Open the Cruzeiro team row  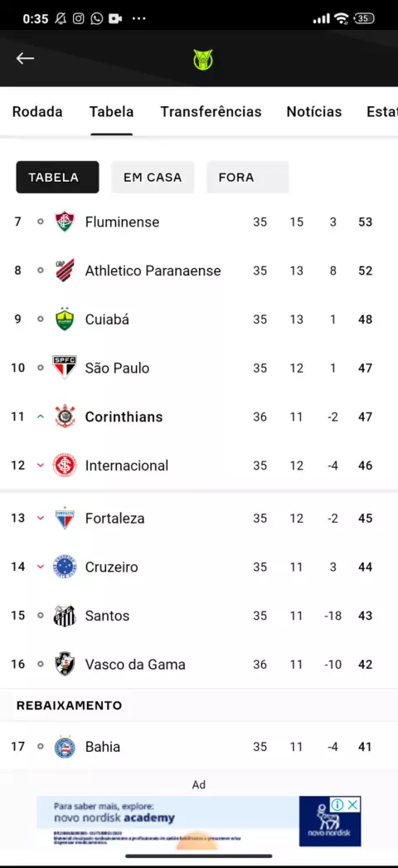[x=199, y=567]
